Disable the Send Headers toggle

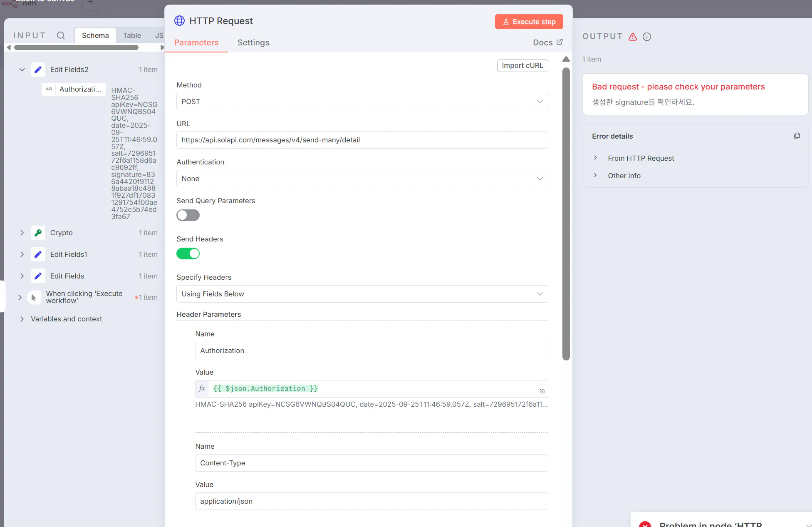click(188, 254)
